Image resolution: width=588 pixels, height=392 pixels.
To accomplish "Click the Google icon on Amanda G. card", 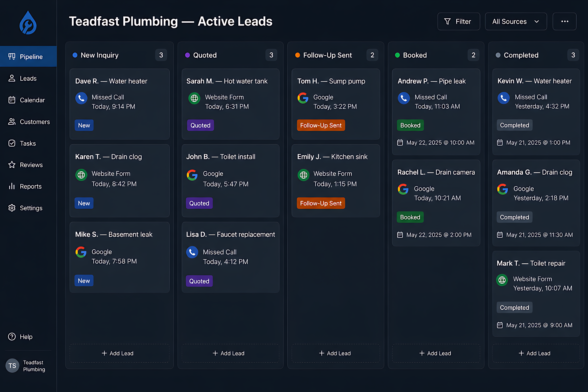I will [x=503, y=189].
